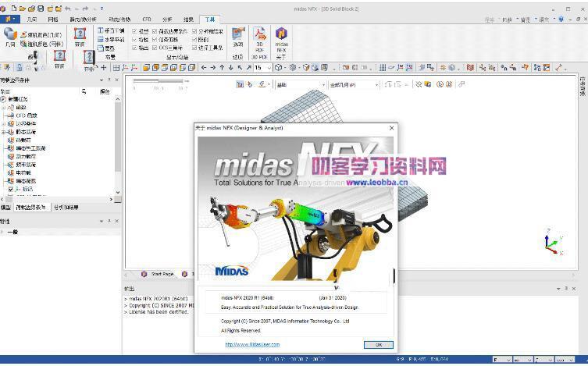Image resolution: width=588 pixels, height=366 pixels.
Task: Toggle the 输出 panel checkbox in ribbon
Action: (x=134, y=48)
